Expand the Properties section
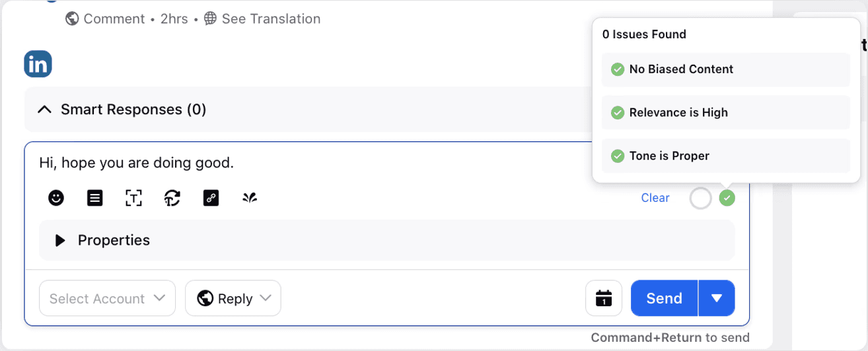868x351 pixels. pyautogui.click(x=60, y=240)
